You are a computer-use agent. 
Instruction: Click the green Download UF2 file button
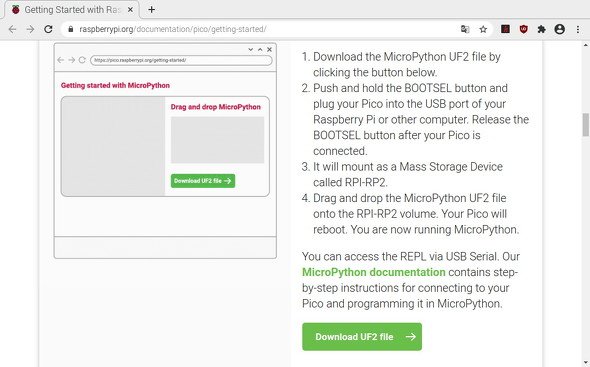(362, 337)
